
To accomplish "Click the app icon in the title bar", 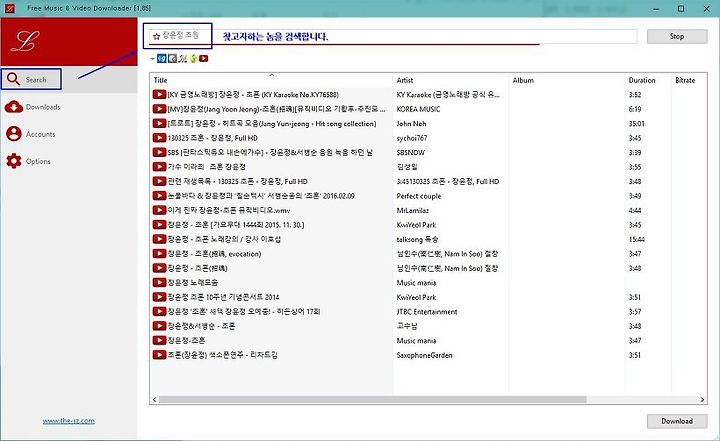I will tap(9, 8).
